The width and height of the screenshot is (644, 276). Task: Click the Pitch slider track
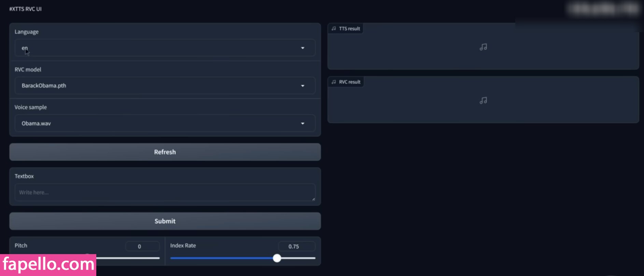(130, 258)
